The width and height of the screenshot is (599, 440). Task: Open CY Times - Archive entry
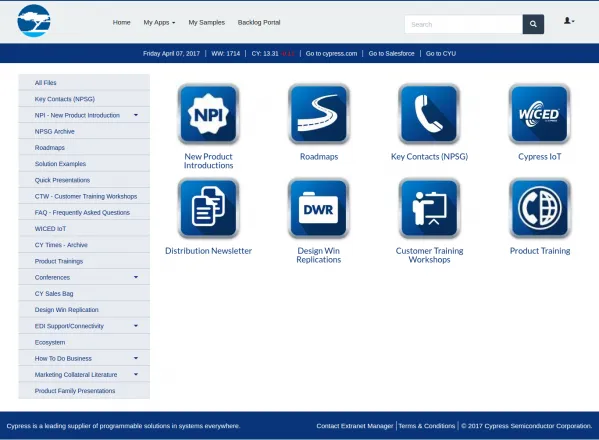[84, 245]
